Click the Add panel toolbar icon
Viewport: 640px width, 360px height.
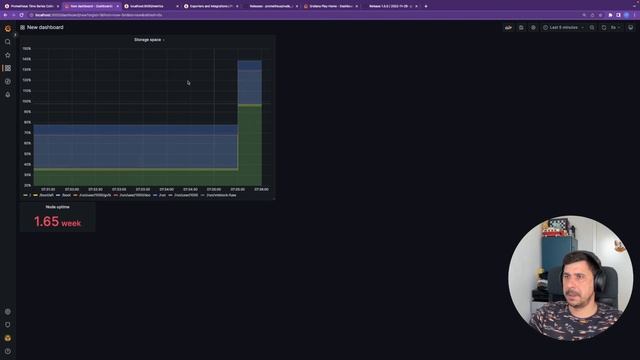[508, 27]
